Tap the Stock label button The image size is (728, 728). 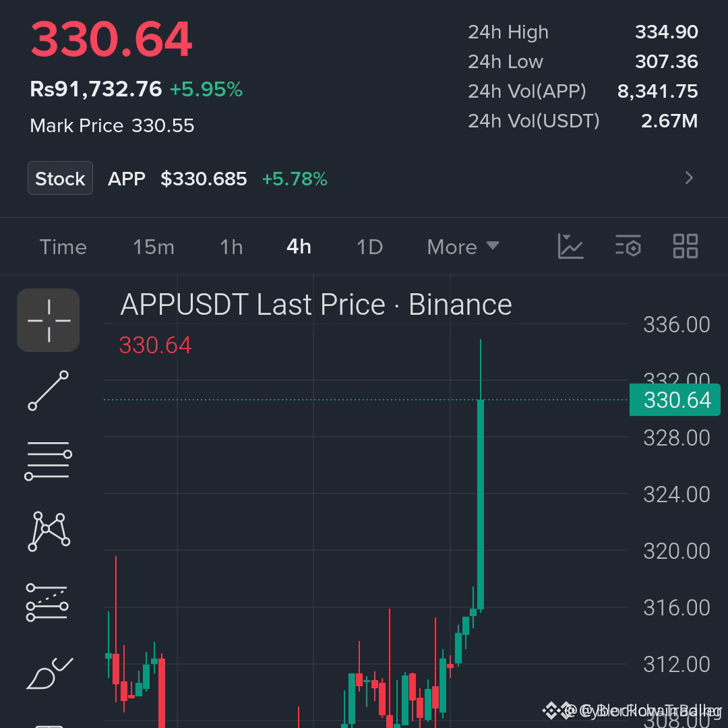(61, 178)
